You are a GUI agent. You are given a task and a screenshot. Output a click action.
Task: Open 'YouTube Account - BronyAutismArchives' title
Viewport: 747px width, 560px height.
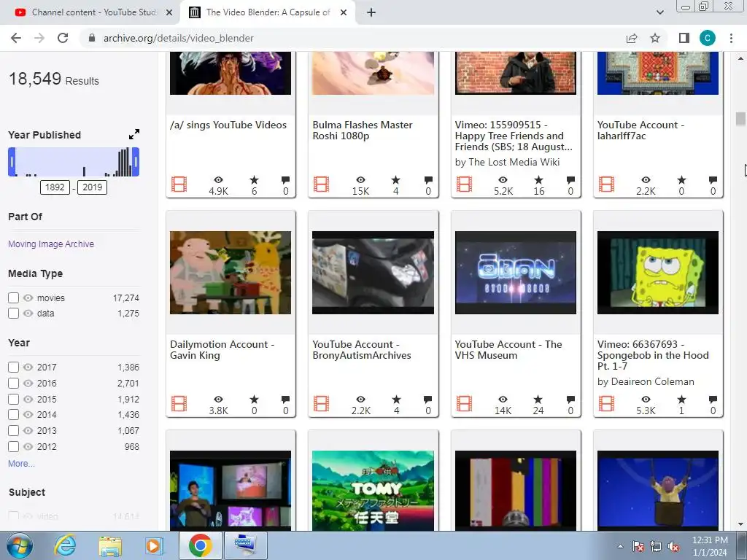pos(362,349)
